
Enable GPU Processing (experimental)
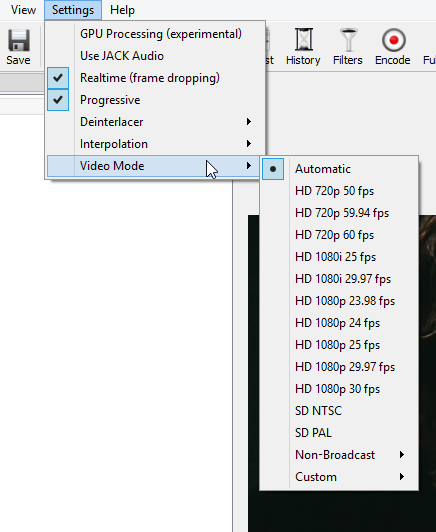(x=156, y=34)
